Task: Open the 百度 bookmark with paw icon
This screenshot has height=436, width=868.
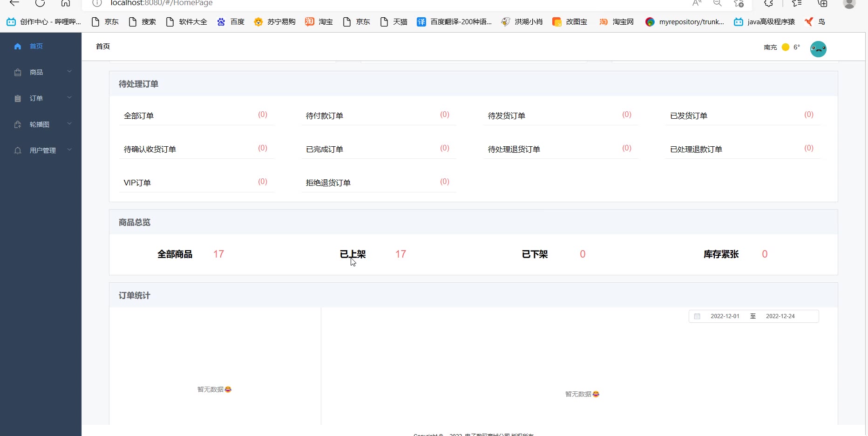Action: (231, 22)
